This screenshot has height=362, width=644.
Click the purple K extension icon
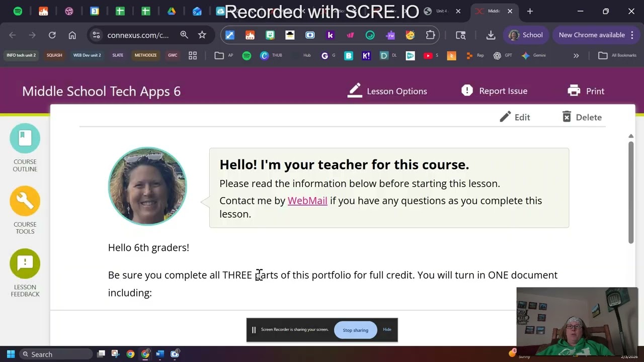click(x=330, y=35)
